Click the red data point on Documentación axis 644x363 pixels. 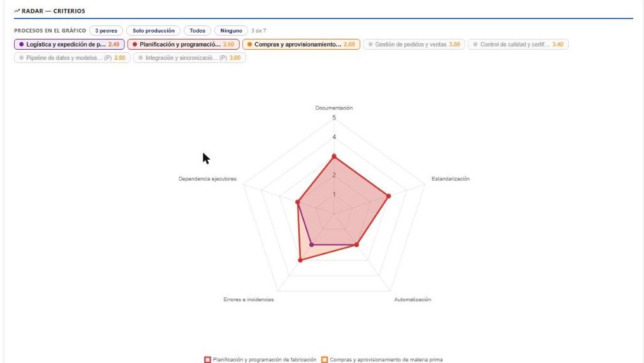click(x=334, y=156)
